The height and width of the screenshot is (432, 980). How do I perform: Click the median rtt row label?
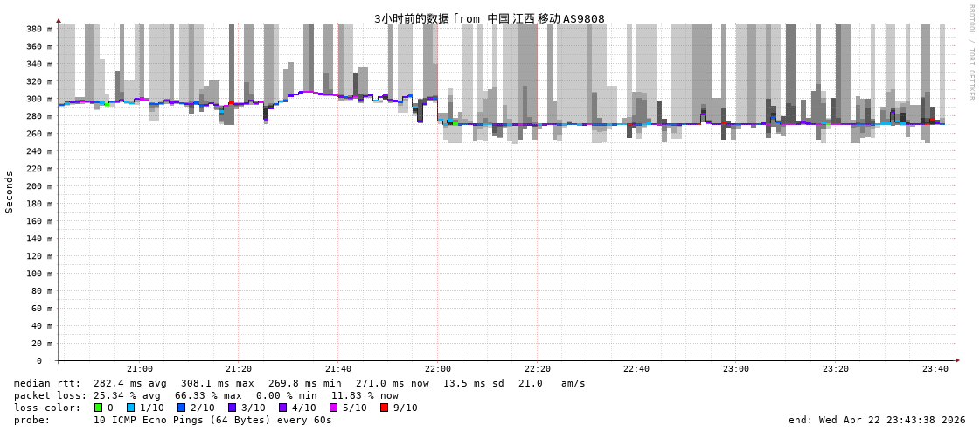47,383
